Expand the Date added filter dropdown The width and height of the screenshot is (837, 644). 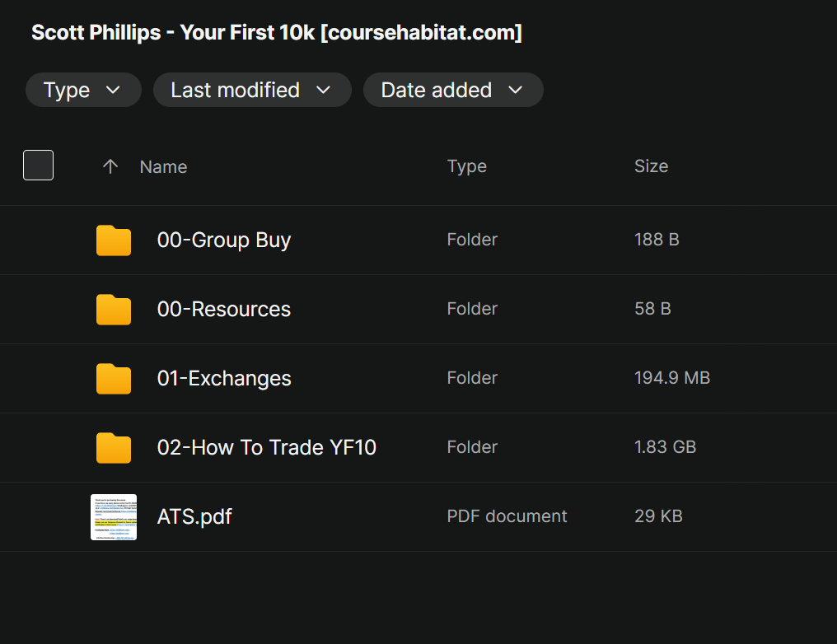(x=453, y=90)
